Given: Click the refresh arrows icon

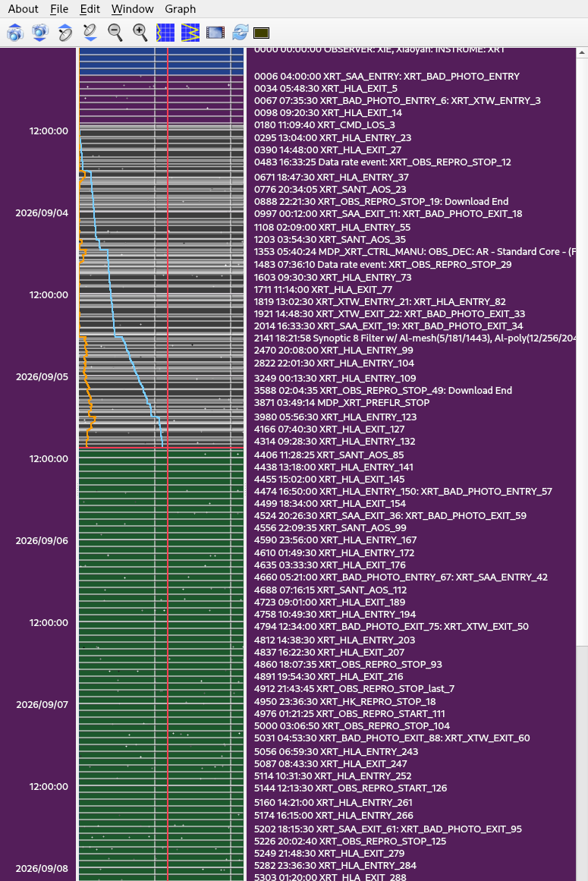Looking at the screenshot, I should coord(240,33).
